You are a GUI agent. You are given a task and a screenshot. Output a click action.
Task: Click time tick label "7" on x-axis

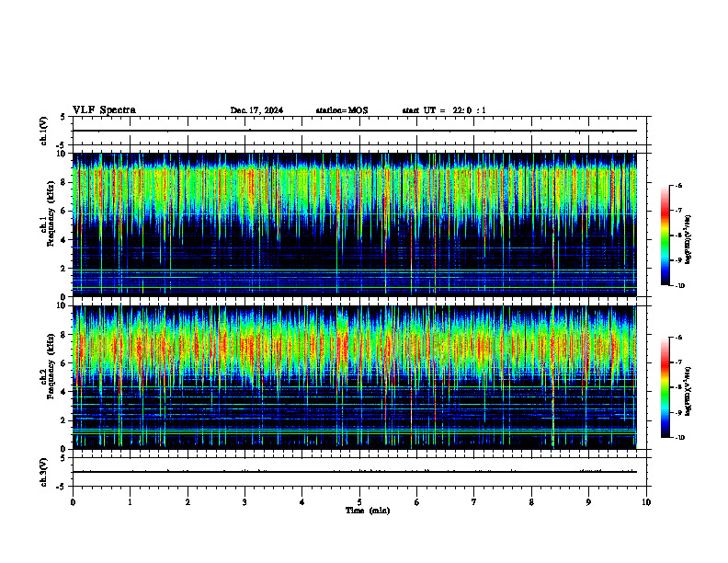[x=474, y=502]
